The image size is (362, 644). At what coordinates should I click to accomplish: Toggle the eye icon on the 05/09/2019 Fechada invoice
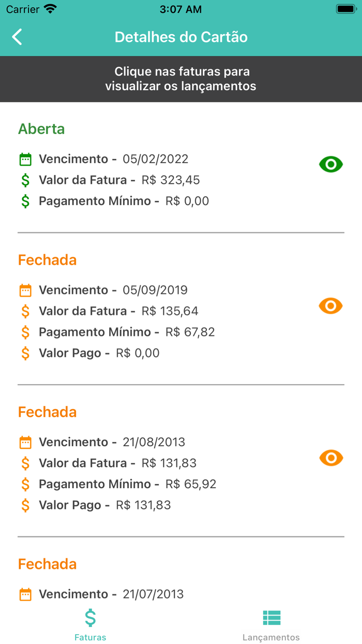click(x=331, y=306)
